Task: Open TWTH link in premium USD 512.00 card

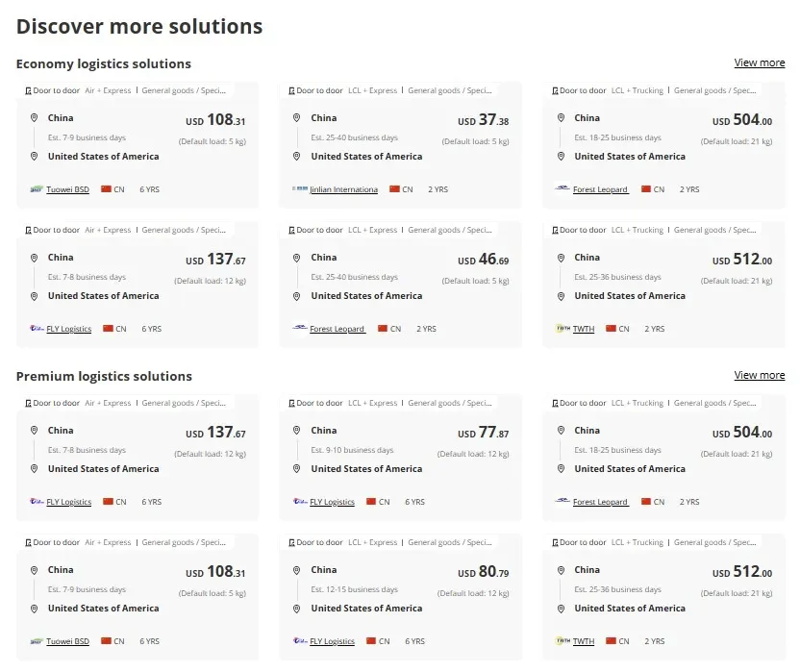Action: click(584, 641)
